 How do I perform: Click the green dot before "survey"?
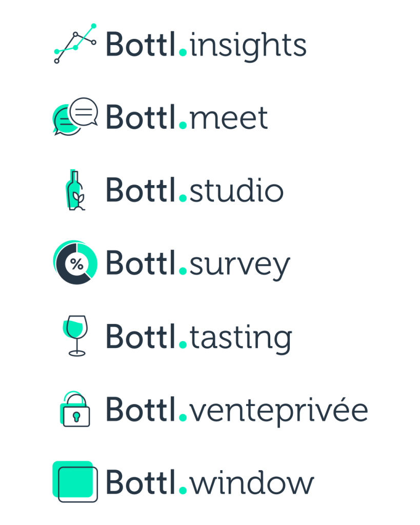point(183,272)
